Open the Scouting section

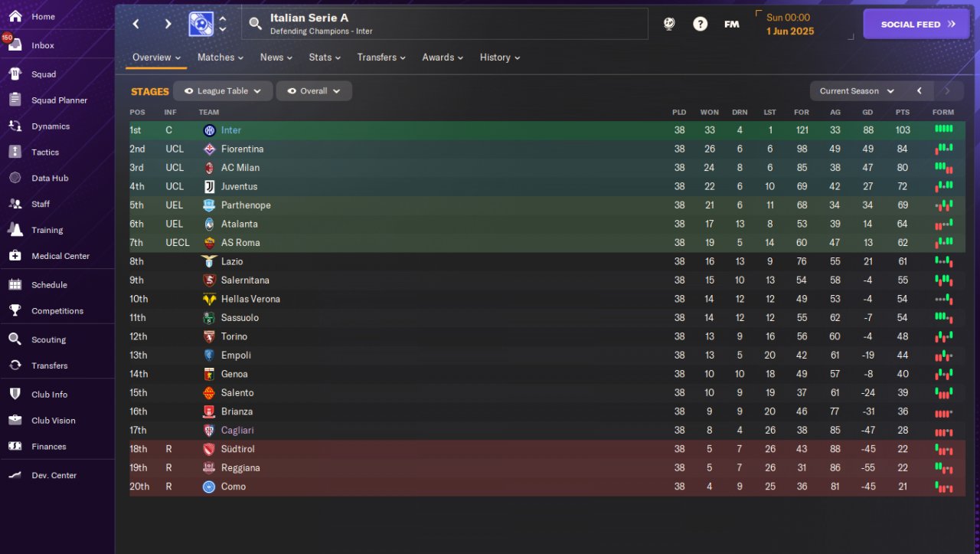(x=48, y=339)
